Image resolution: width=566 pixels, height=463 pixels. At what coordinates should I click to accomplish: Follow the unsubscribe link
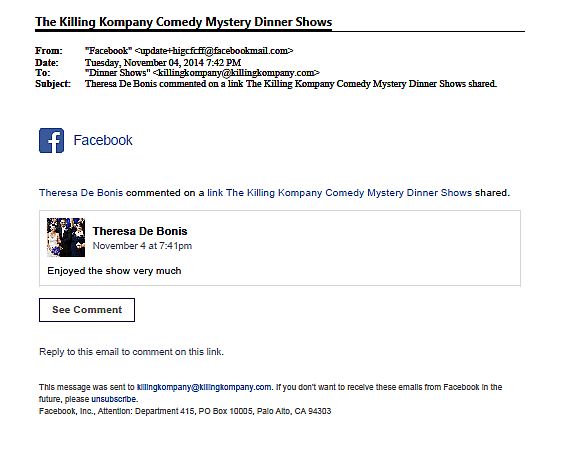pos(114,399)
